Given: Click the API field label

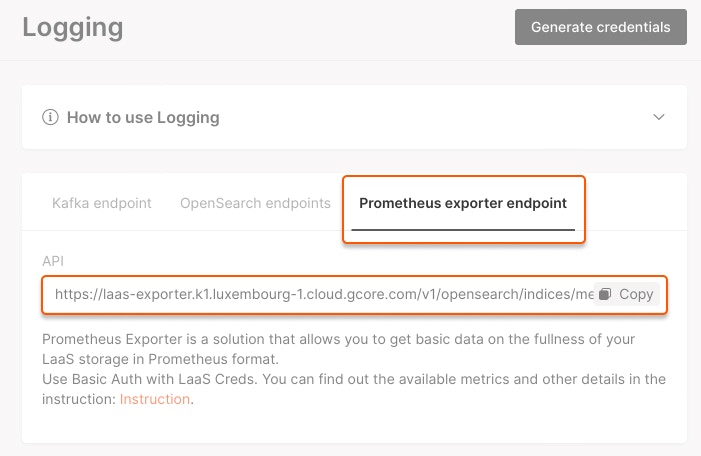Looking at the screenshot, I should pyautogui.click(x=53, y=261).
